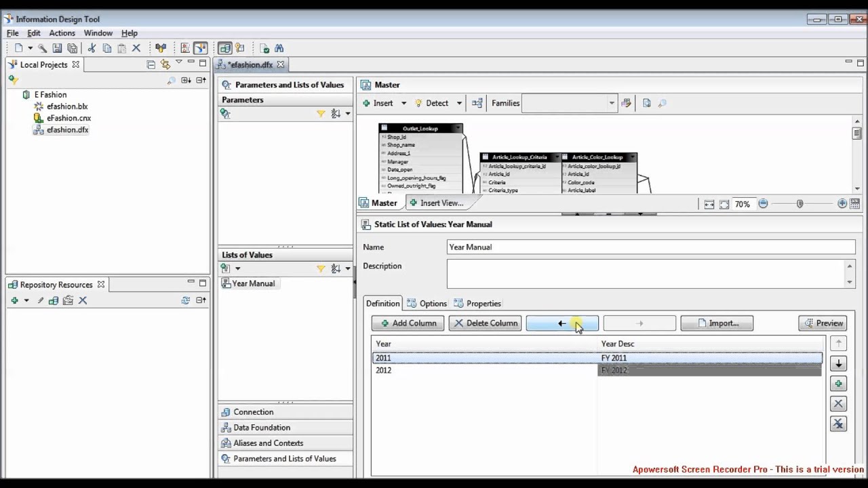Viewport: 868px width, 488px height.
Task: Click the filter icon in Lists of Values
Action: coord(321,269)
